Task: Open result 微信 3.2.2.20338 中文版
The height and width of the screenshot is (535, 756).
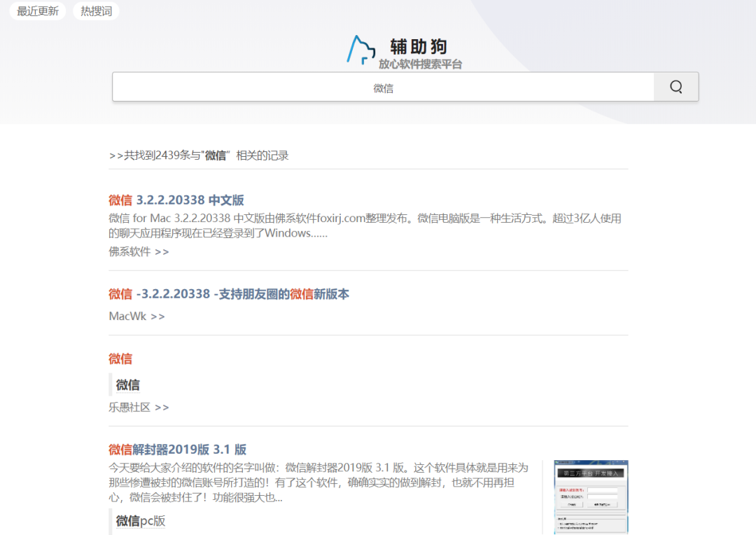Action: 176,200
